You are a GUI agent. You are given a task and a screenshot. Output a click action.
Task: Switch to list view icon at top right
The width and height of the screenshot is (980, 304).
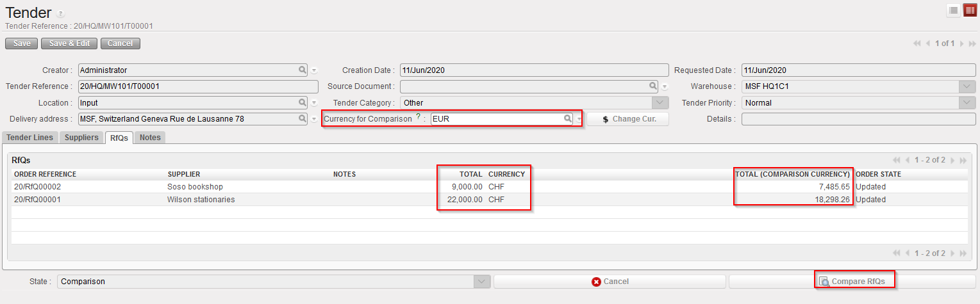tap(954, 10)
